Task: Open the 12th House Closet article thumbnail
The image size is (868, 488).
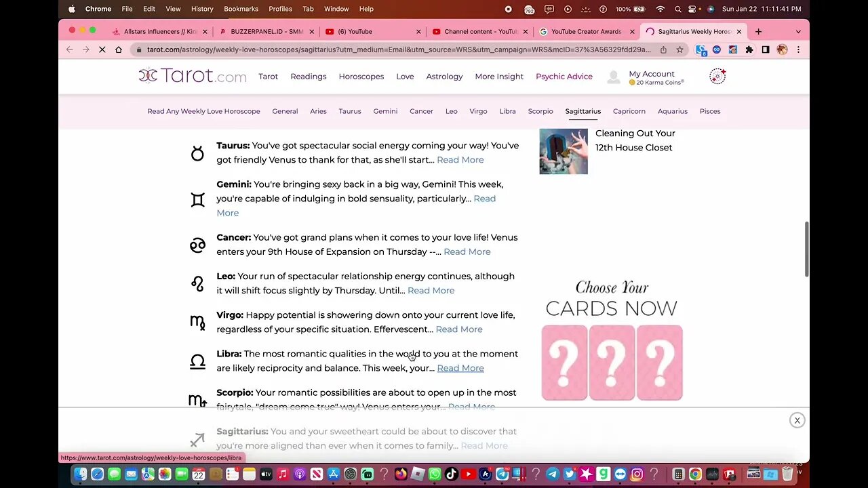Action: pos(564,151)
